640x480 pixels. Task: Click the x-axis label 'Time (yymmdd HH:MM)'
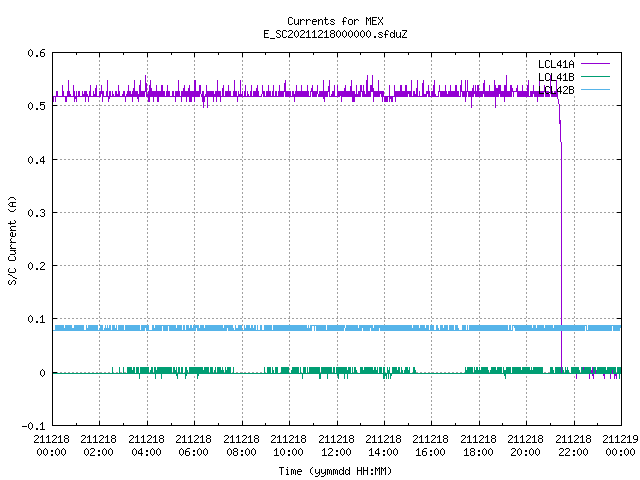click(335, 471)
